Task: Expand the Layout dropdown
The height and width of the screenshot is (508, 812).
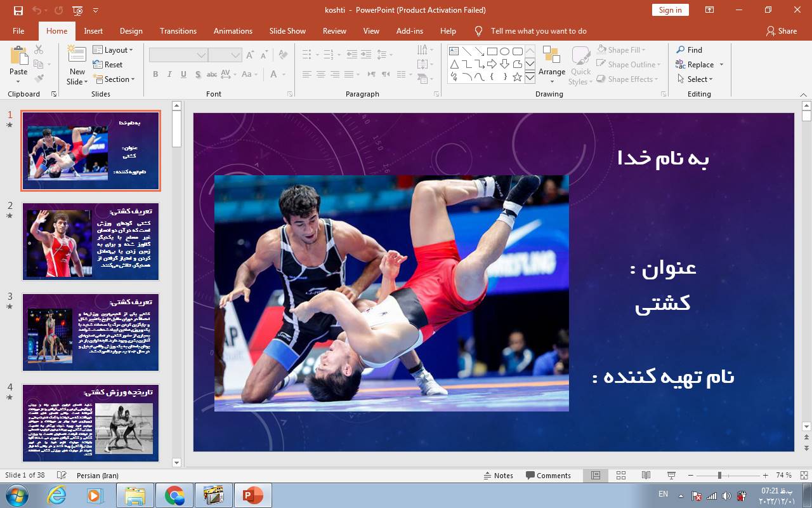Action: point(113,50)
